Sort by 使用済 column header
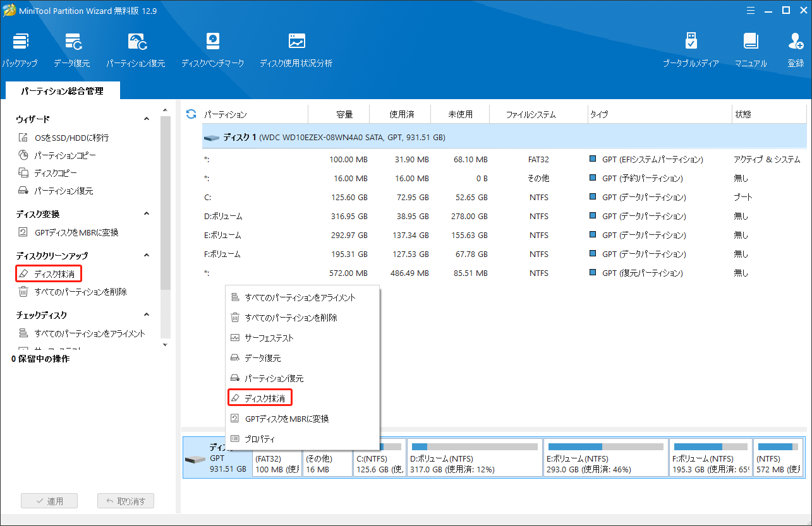The width and height of the screenshot is (812, 526). pos(401,114)
